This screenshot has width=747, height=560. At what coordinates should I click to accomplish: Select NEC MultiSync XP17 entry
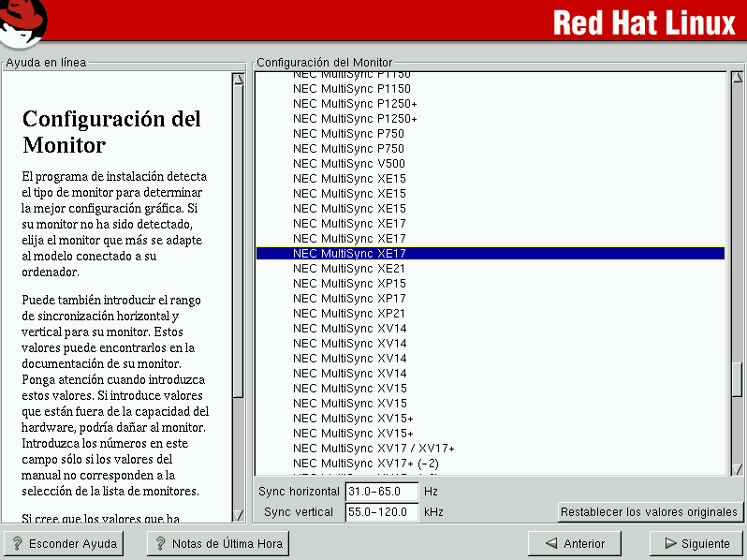(x=349, y=299)
